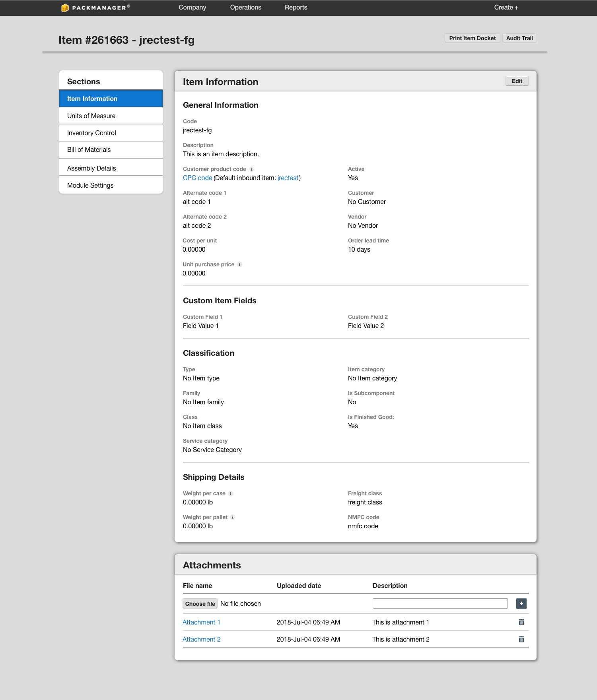Image resolution: width=597 pixels, height=700 pixels.
Task: Open the jrectest default inbound item link
Action: pos(288,178)
